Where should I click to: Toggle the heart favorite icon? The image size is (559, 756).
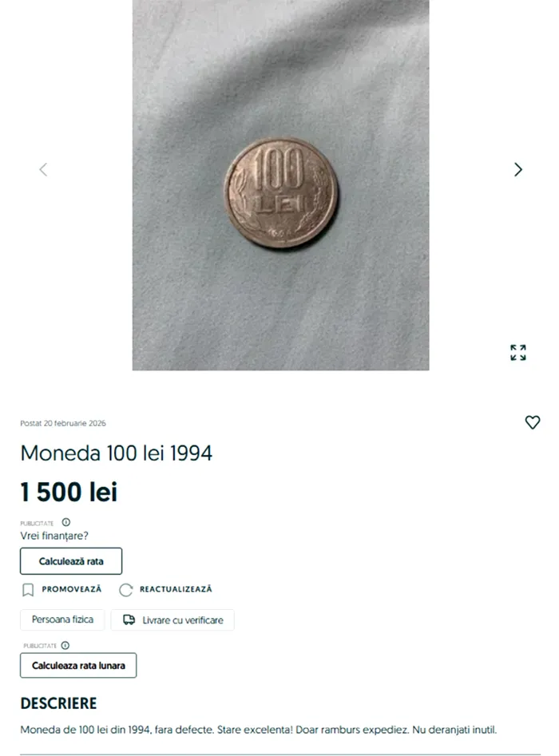[x=533, y=422]
